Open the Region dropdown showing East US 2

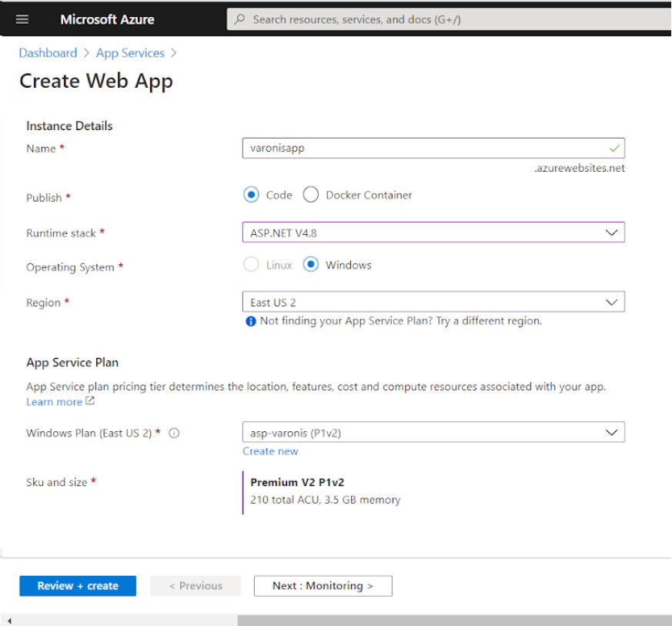[433, 302]
